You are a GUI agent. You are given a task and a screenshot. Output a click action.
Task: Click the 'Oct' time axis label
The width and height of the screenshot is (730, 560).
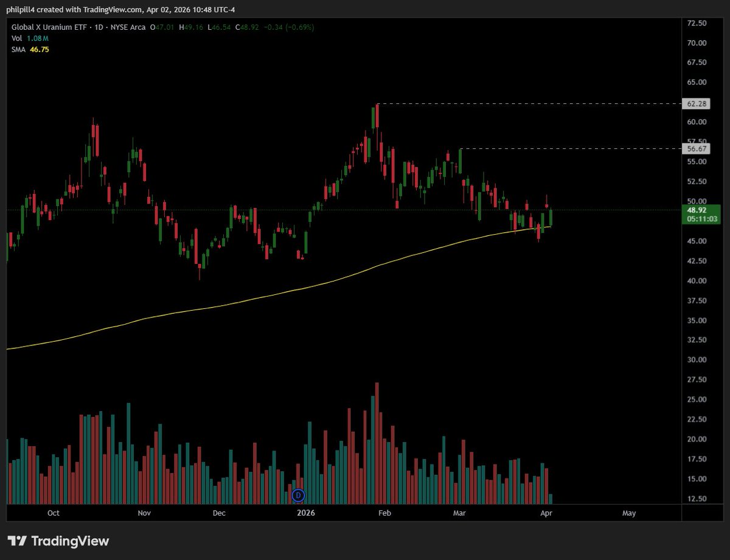point(54,513)
